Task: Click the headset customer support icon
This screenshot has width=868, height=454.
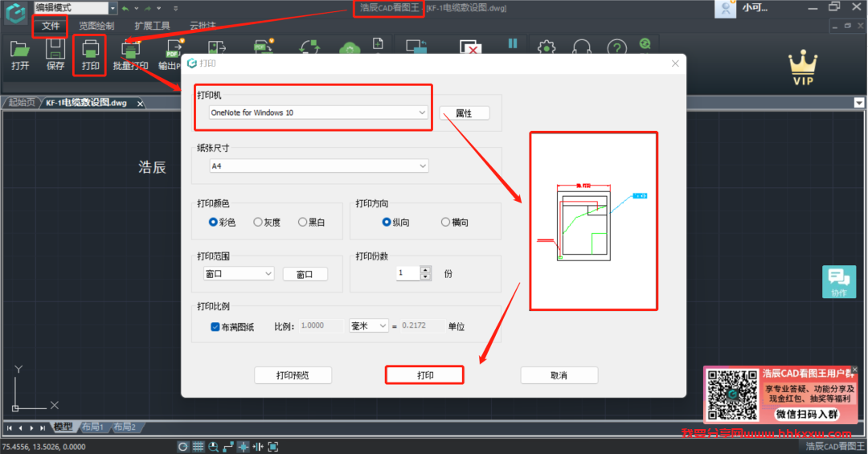Action: [x=581, y=47]
